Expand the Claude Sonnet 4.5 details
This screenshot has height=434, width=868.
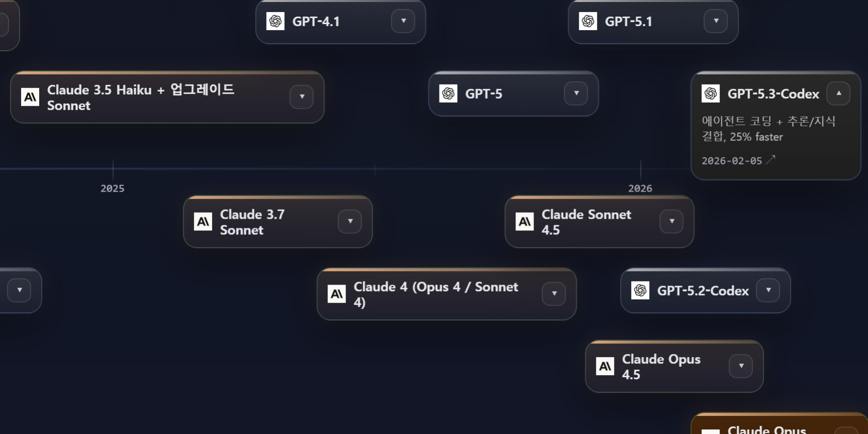(x=671, y=221)
